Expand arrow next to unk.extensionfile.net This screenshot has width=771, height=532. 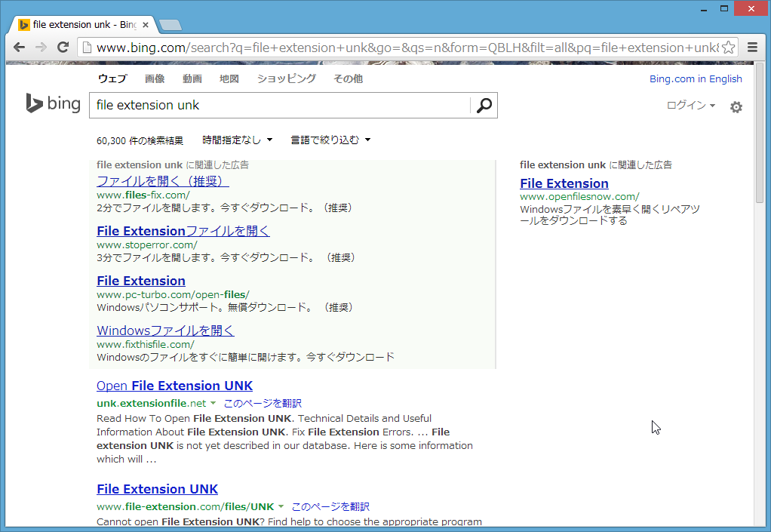click(213, 403)
